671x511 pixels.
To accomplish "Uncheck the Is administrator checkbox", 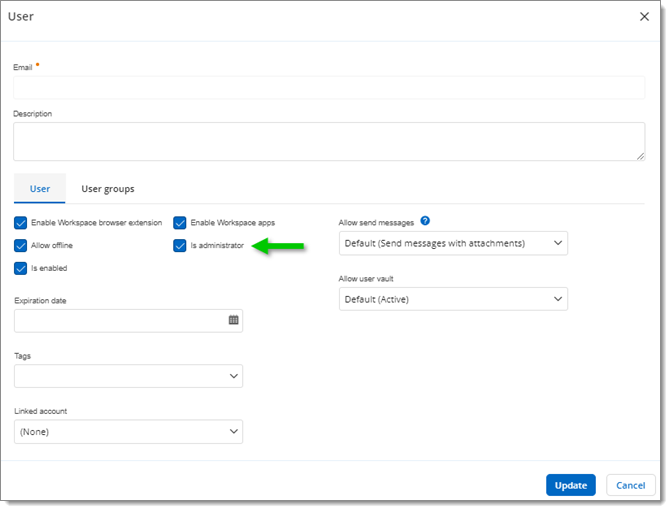I will (x=180, y=245).
